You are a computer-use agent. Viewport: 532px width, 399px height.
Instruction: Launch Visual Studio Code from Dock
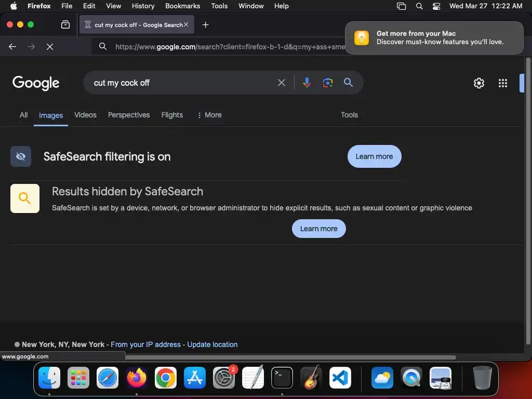click(x=340, y=378)
